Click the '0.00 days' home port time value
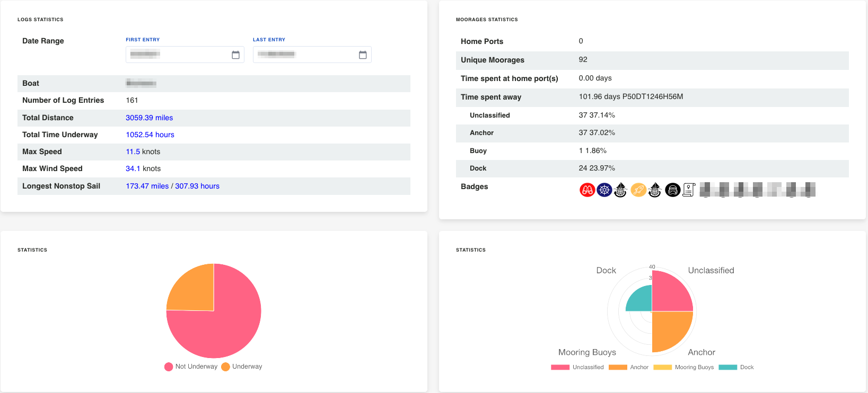The width and height of the screenshot is (868, 393). (595, 78)
